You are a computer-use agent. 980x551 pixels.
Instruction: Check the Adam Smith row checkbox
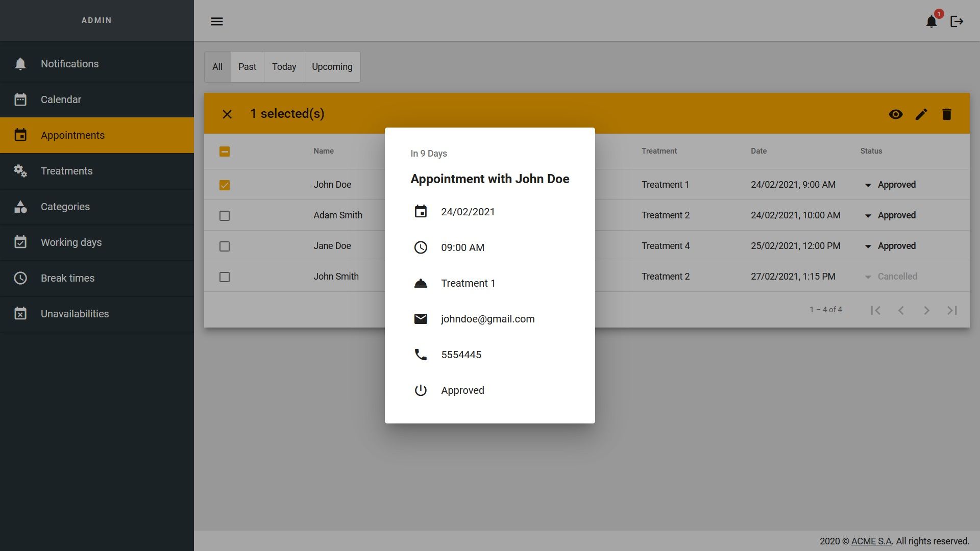click(x=225, y=216)
